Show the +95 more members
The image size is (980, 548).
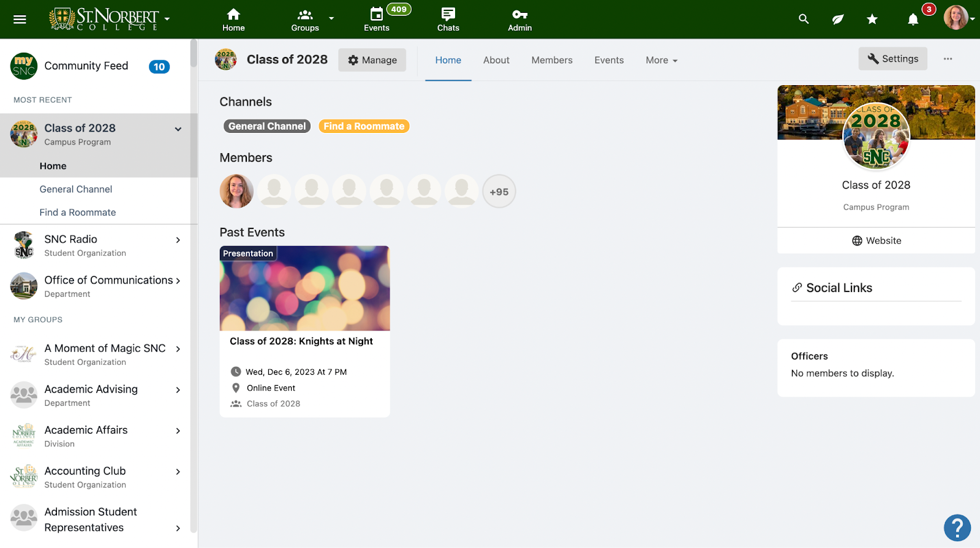point(499,192)
